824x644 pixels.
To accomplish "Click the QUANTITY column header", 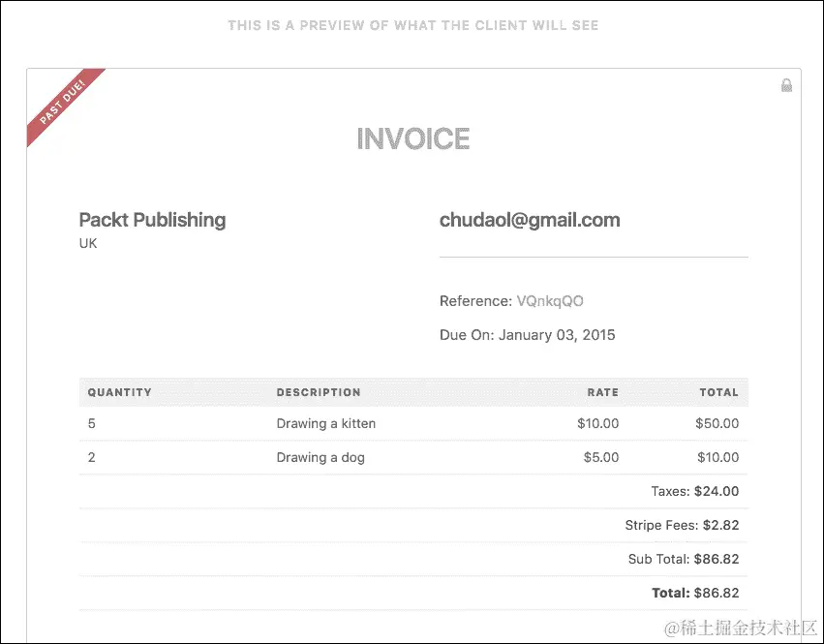I will point(120,392).
